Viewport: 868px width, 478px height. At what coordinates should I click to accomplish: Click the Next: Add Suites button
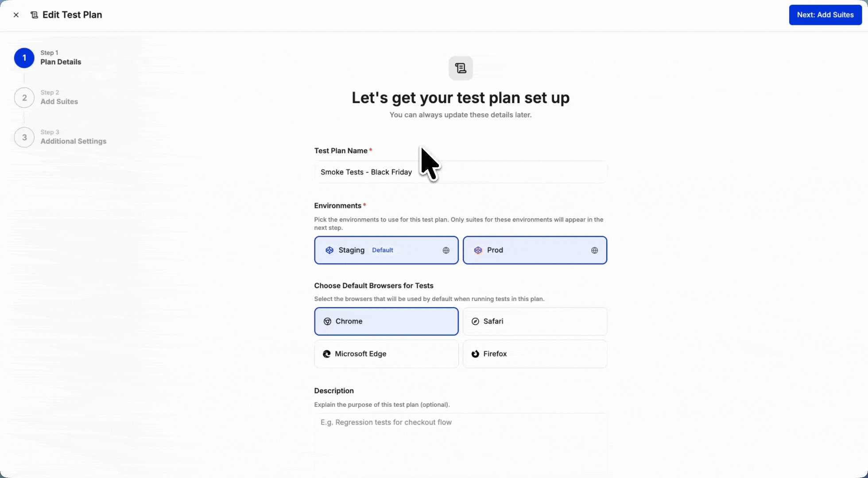coord(825,15)
